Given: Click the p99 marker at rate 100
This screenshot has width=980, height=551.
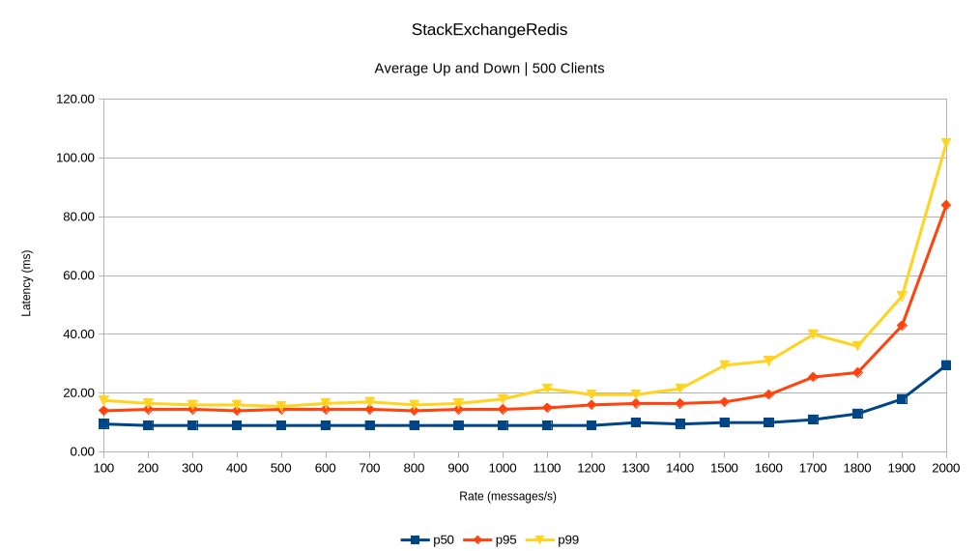Looking at the screenshot, I should [x=103, y=399].
